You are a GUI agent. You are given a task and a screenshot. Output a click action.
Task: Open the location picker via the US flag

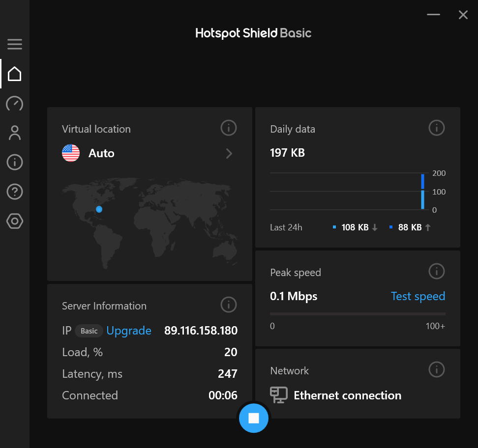[x=70, y=153]
